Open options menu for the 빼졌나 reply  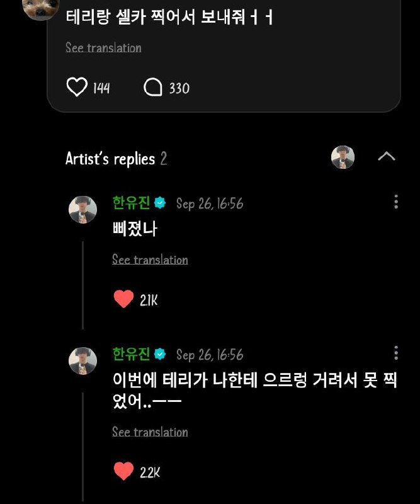[396, 202]
